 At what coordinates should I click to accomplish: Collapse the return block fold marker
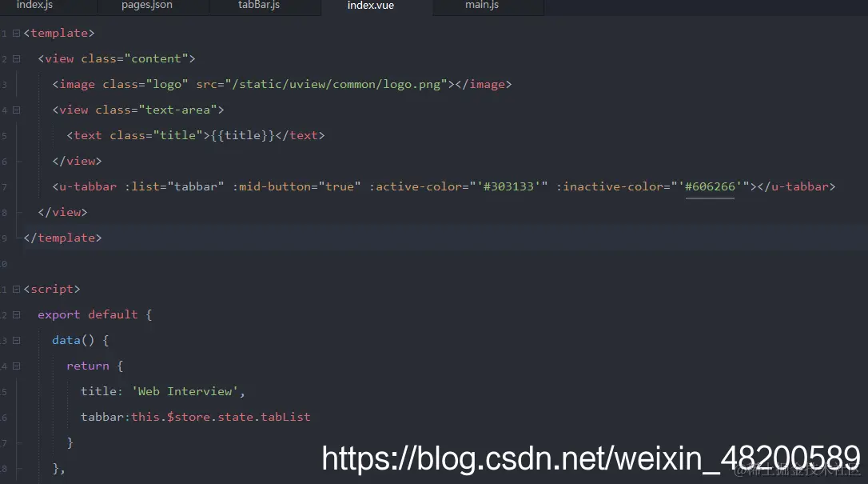17,366
